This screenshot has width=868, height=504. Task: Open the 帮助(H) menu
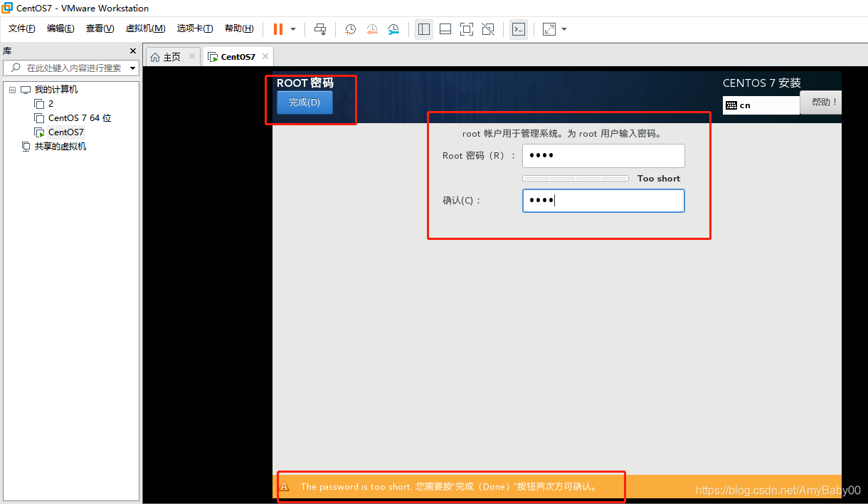(239, 28)
